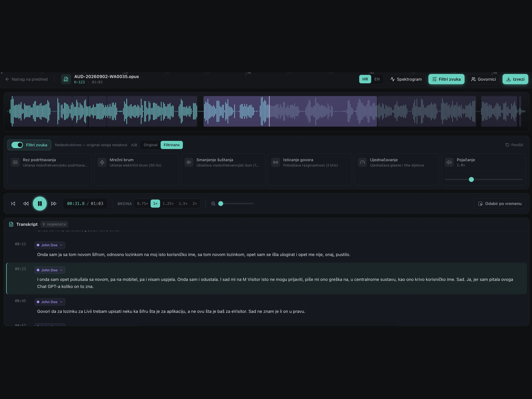
Task: Open the Govornici panel
Action: tap(483, 79)
